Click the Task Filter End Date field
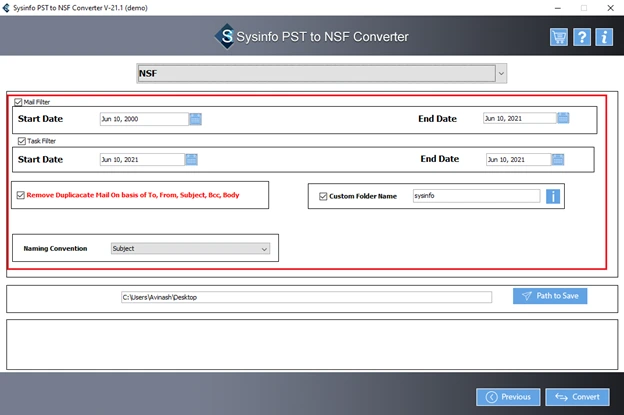Viewport: 624px width, 415px height. tap(519, 160)
